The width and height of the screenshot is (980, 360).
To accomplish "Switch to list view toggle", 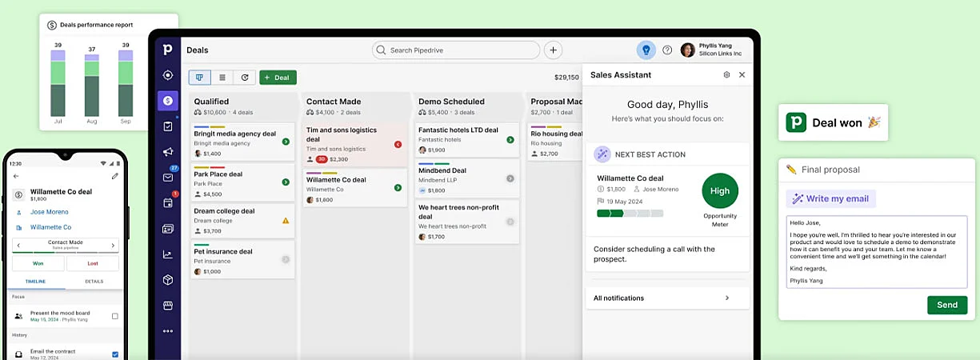I will pos(222,78).
